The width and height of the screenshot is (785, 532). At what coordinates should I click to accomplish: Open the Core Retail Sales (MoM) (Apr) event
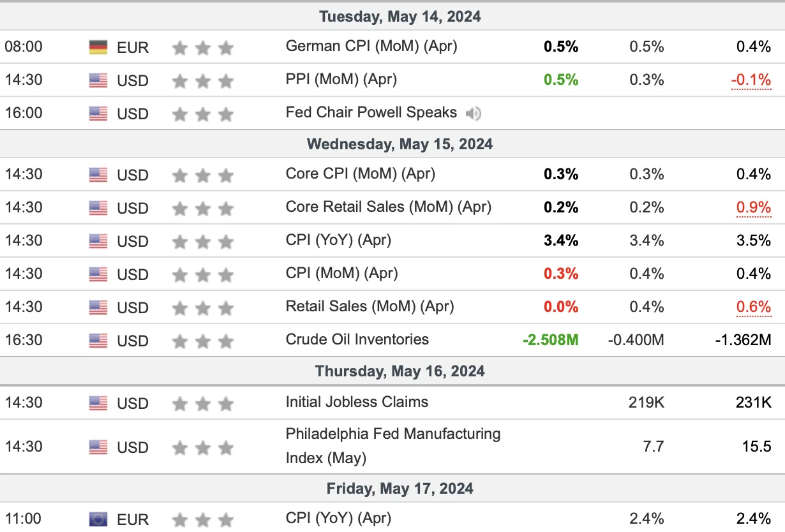[389, 207]
